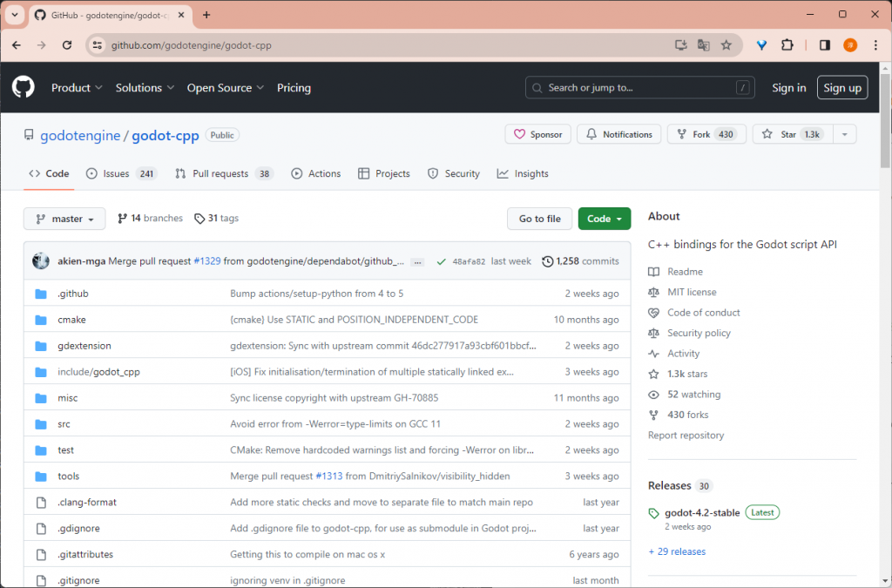This screenshot has width=892, height=588.
Task: View 14 branches link
Action: (x=150, y=219)
